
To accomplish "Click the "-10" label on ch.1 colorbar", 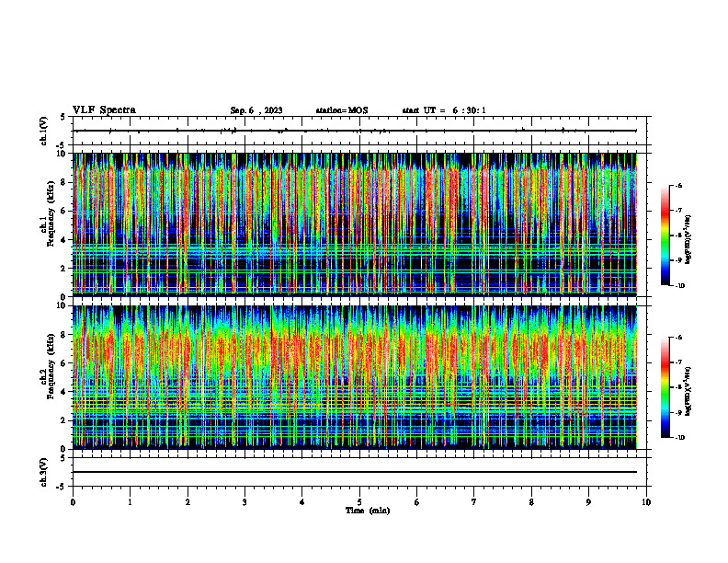I will pyautogui.click(x=680, y=286).
